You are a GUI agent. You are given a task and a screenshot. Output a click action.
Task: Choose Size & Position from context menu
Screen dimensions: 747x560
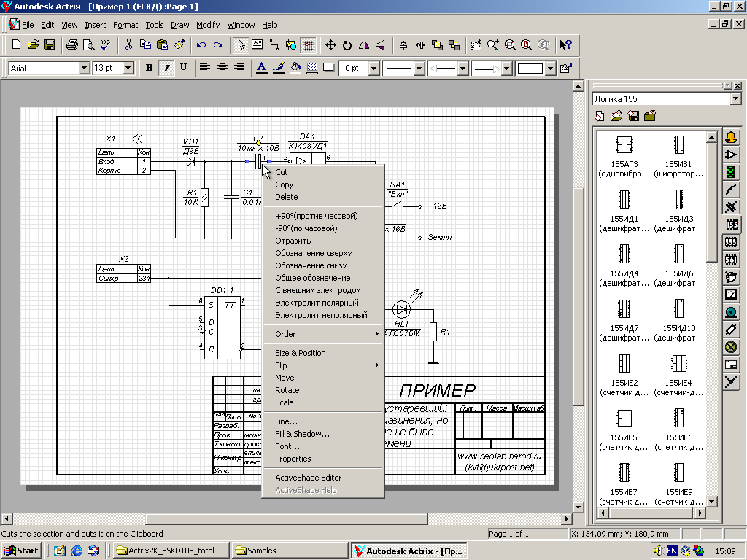301,353
